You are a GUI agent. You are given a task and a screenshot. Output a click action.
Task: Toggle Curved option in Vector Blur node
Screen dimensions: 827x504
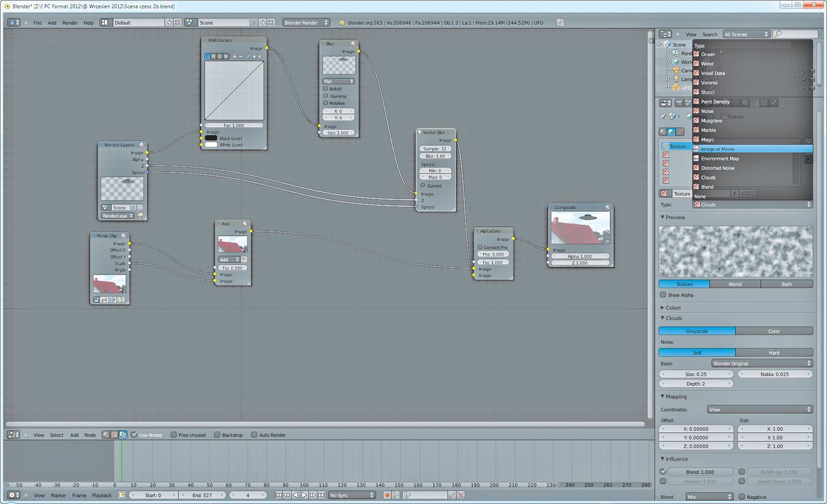pos(422,185)
